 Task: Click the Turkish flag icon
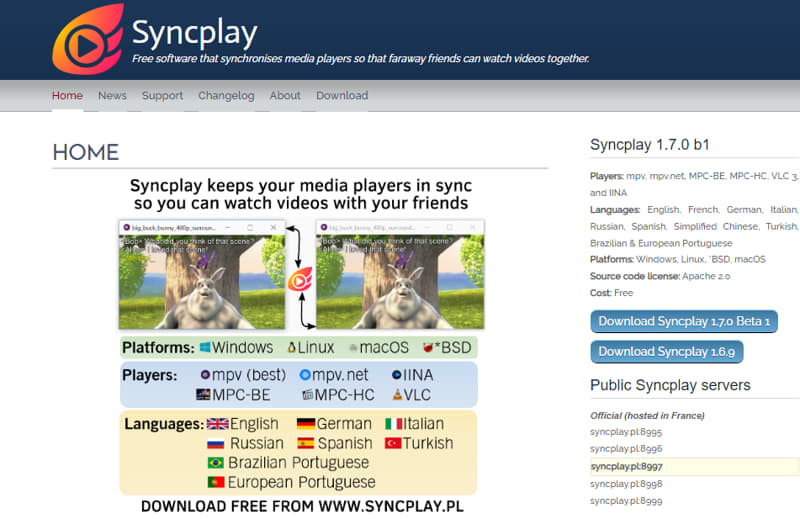click(x=393, y=443)
